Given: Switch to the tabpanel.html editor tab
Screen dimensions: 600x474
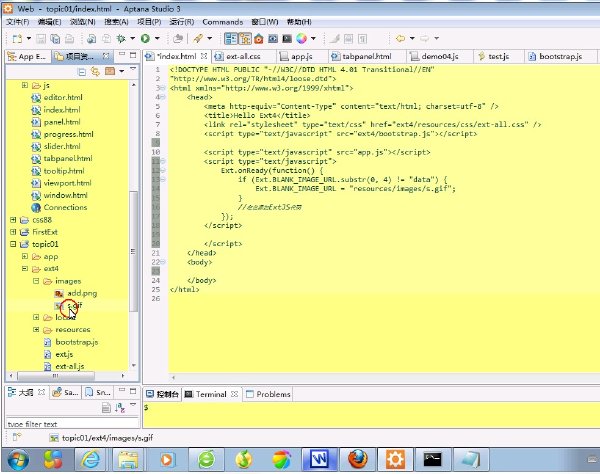Looking at the screenshot, I should 367,56.
